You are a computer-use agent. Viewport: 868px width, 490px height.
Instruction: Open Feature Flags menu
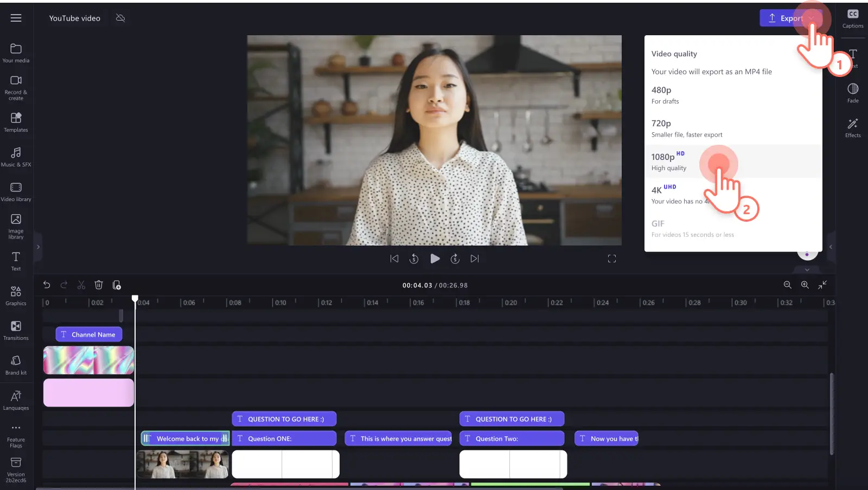pos(16,436)
